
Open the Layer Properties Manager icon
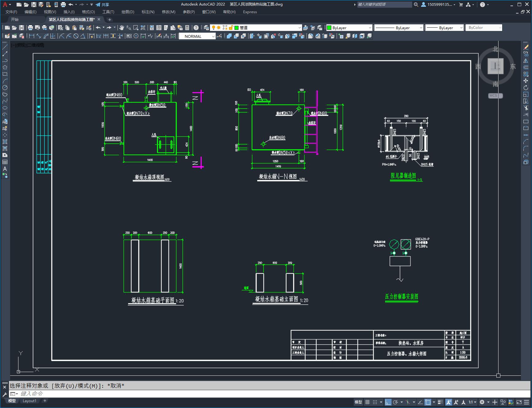[206, 28]
